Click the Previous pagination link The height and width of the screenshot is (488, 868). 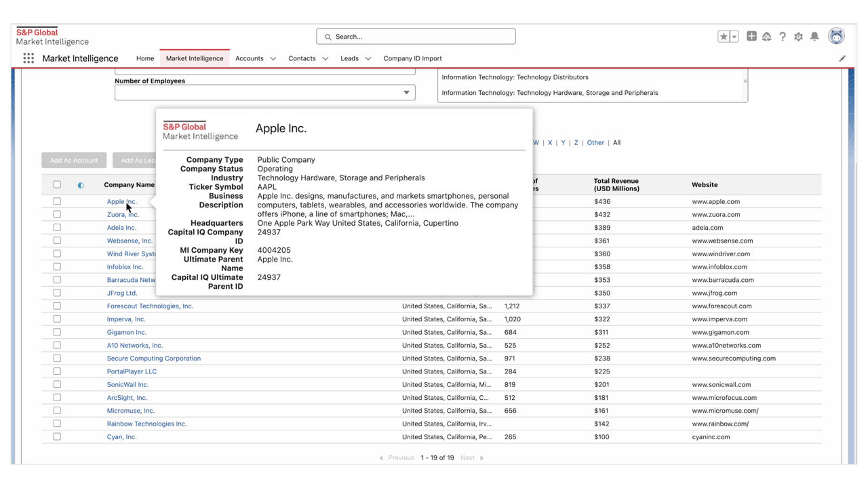click(401, 458)
